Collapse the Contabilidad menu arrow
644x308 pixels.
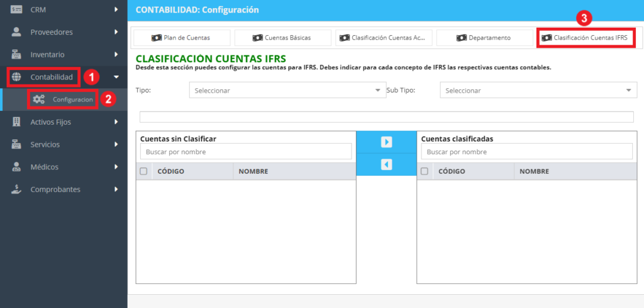pos(116,77)
